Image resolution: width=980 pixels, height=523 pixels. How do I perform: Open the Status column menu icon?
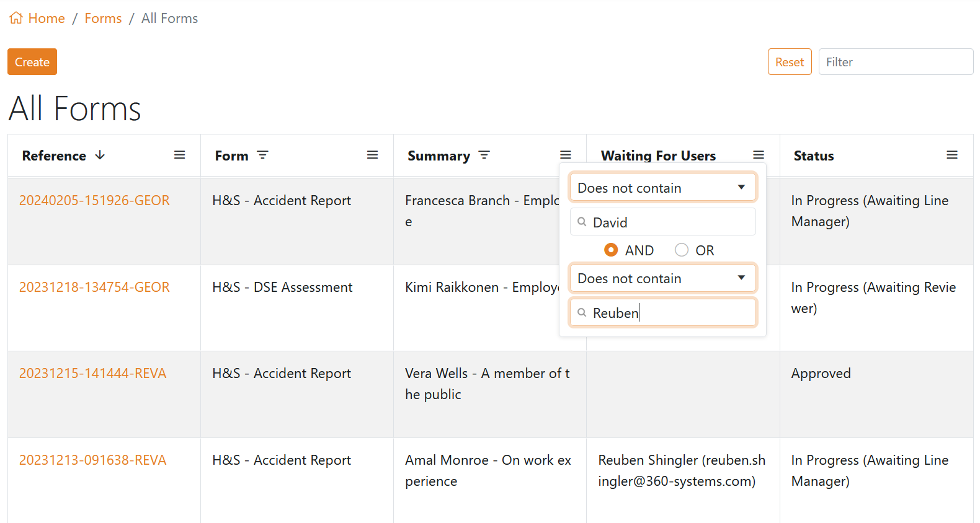point(951,155)
